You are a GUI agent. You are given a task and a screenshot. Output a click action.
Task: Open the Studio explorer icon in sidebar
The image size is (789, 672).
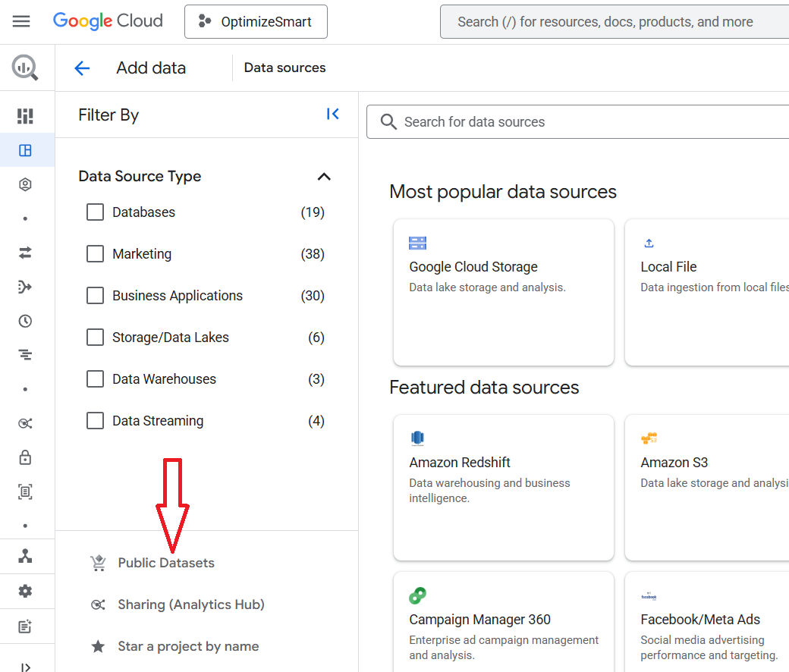coord(25,150)
